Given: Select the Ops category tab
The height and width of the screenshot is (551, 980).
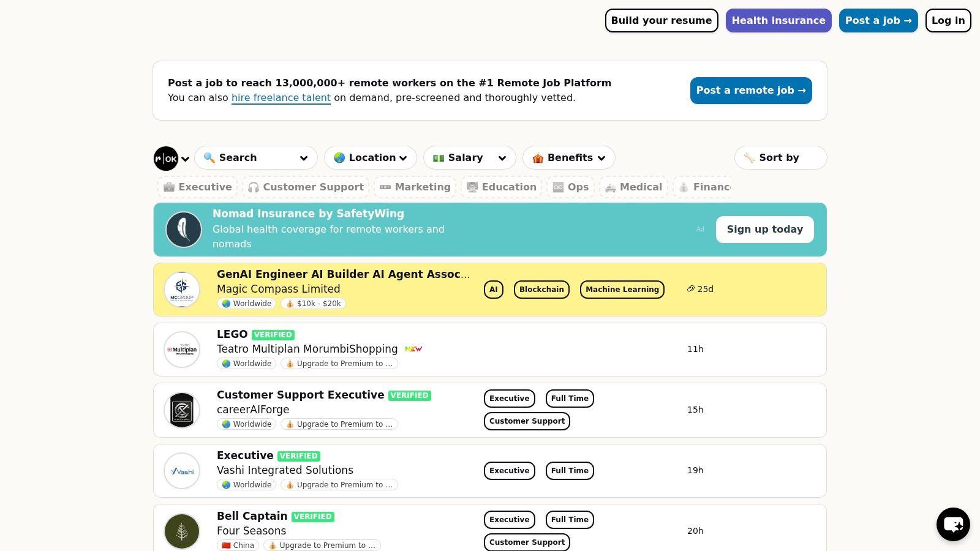Looking at the screenshot, I should 570,187.
